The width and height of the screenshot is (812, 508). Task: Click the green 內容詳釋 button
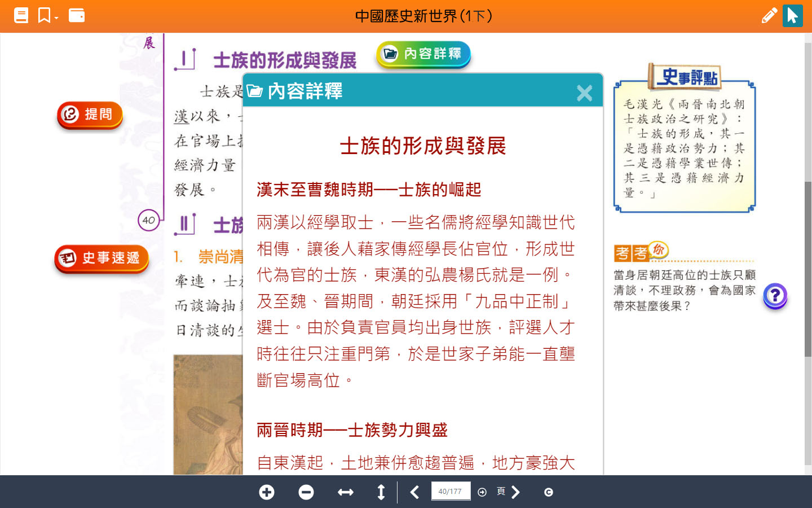(423, 54)
